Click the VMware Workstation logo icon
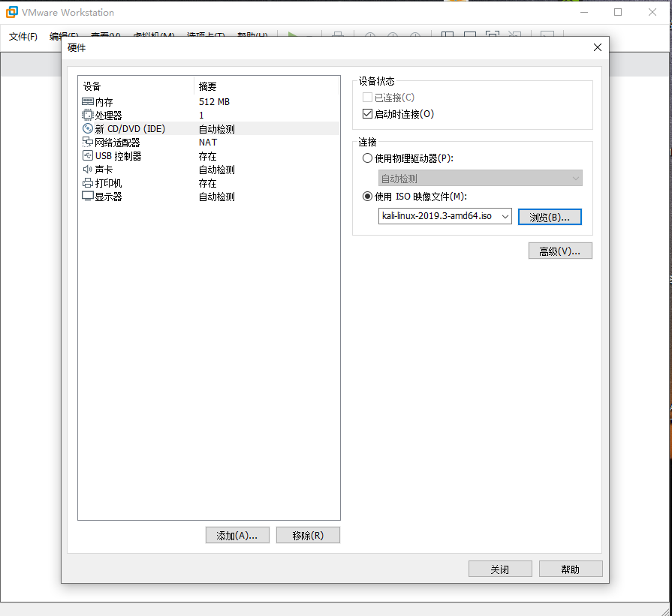 point(12,12)
